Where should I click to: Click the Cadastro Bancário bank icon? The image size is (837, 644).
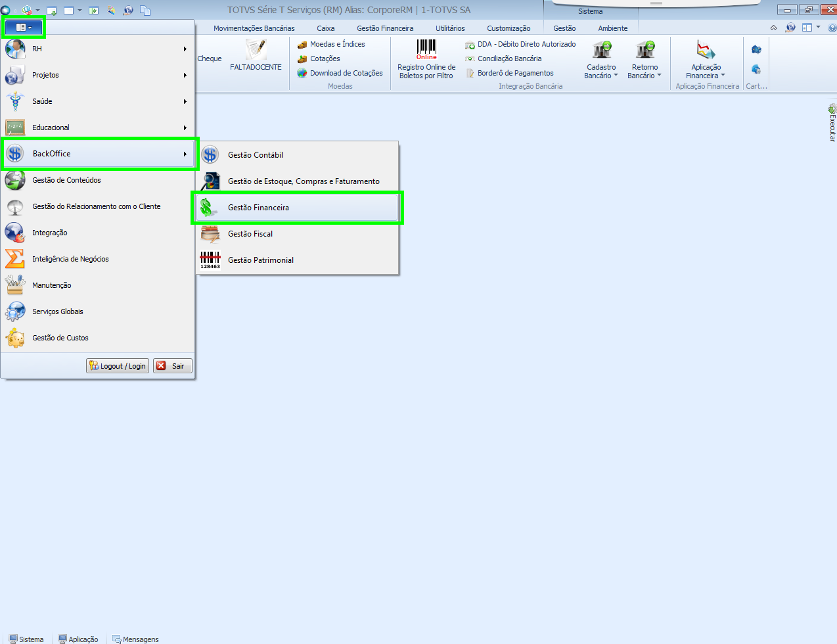click(601, 50)
